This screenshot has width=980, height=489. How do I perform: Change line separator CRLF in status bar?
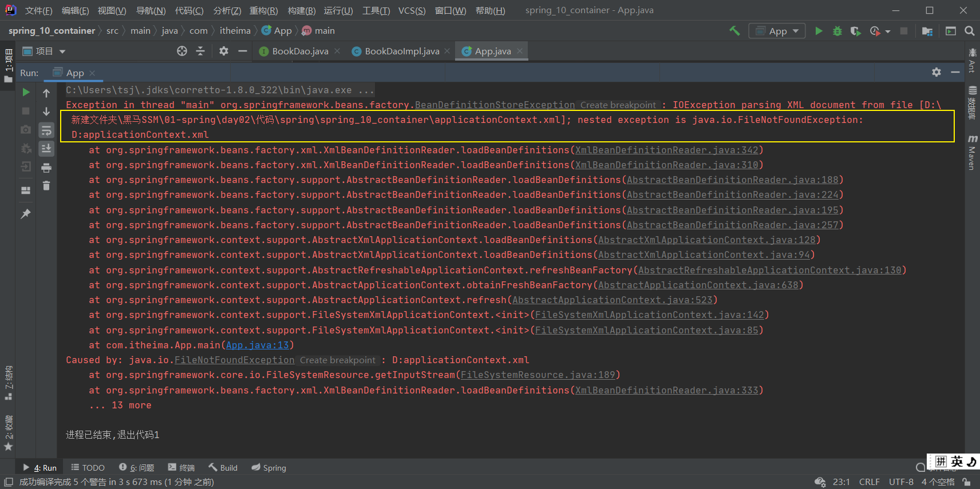pos(869,482)
